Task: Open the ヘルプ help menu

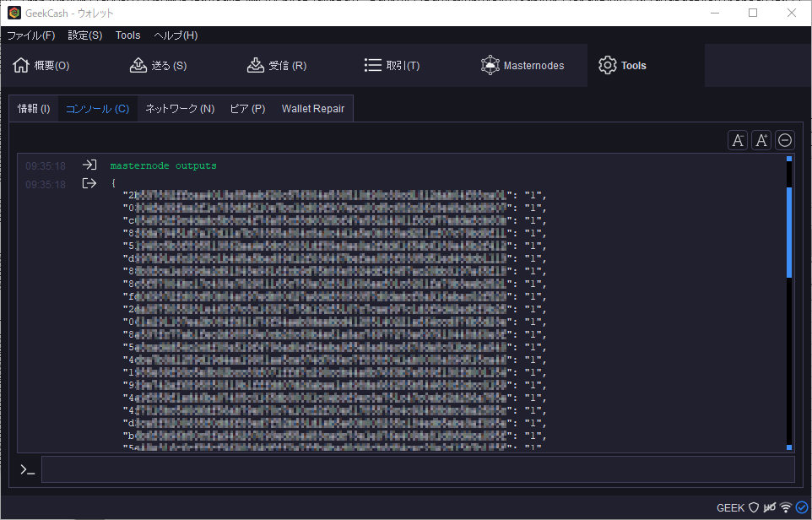Action: pos(176,35)
